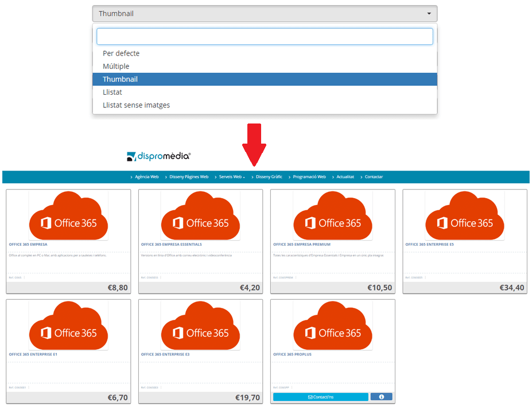Viewport: 532px width, 417px height.
Task: Open the 'Agència Web' nav link
Action: pyautogui.click(x=146, y=176)
